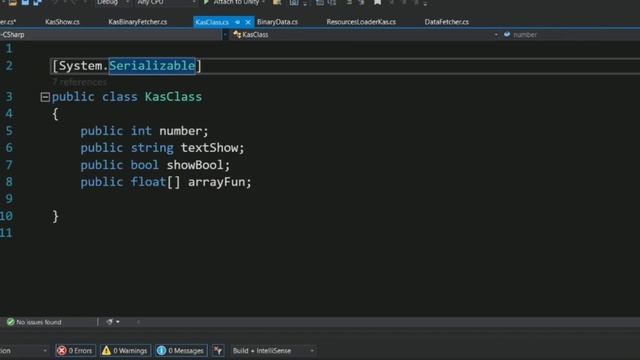Open the ResourcesLoaderKas.cs tab
This screenshot has height=360, width=640.
361,22
